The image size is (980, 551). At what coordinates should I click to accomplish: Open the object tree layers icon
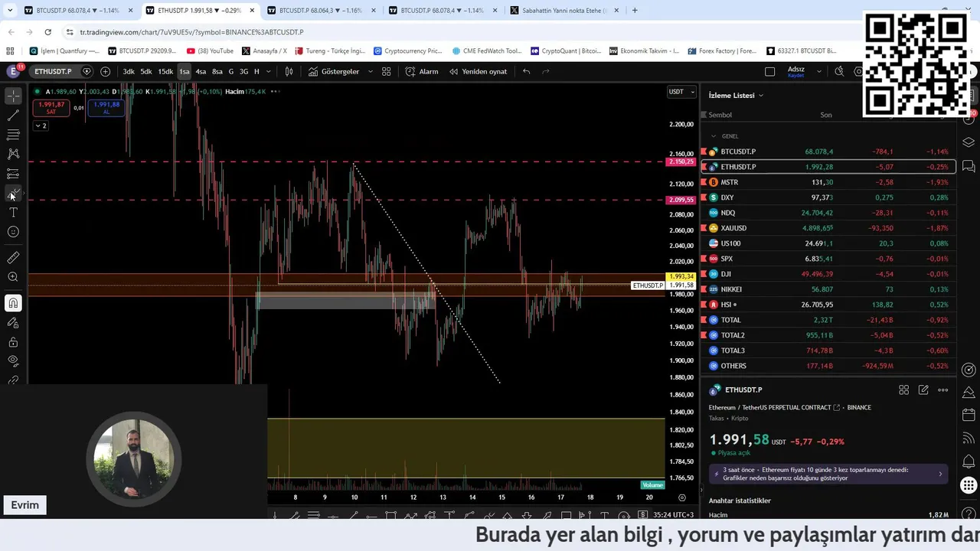pyautogui.click(x=969, y=142)
